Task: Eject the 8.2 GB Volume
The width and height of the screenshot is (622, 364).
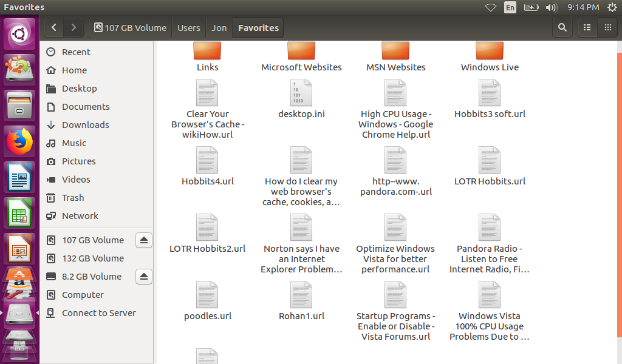Action: coord(143,277)
